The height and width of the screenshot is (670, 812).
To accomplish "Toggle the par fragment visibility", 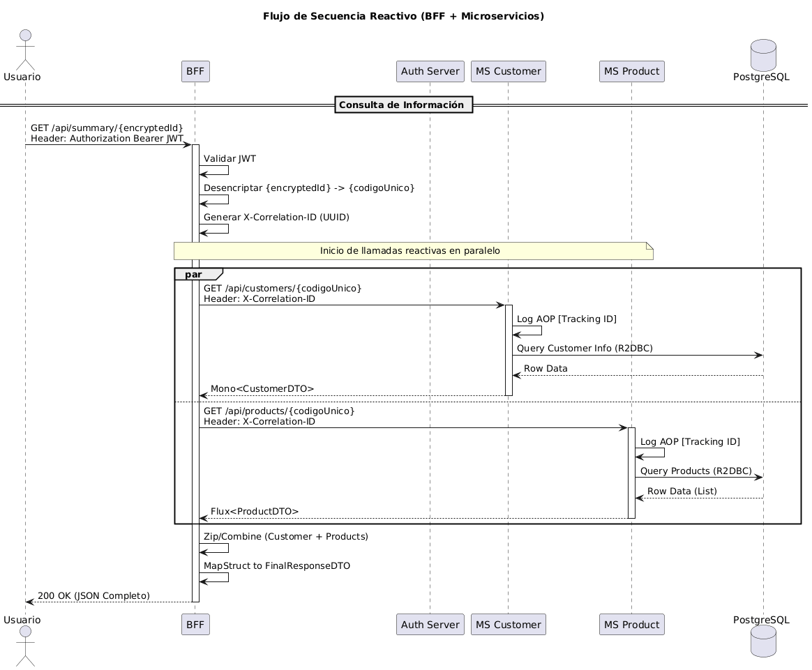I will pos(194,274).
